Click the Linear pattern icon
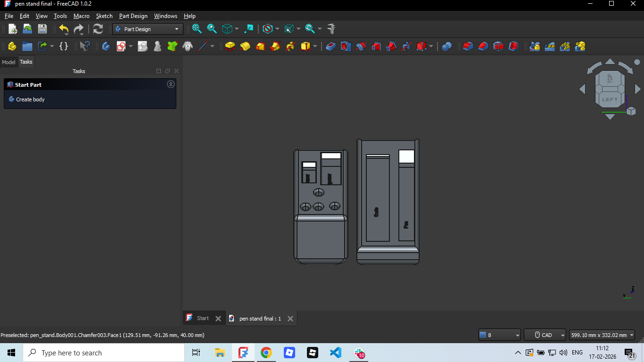 point(550,46)
